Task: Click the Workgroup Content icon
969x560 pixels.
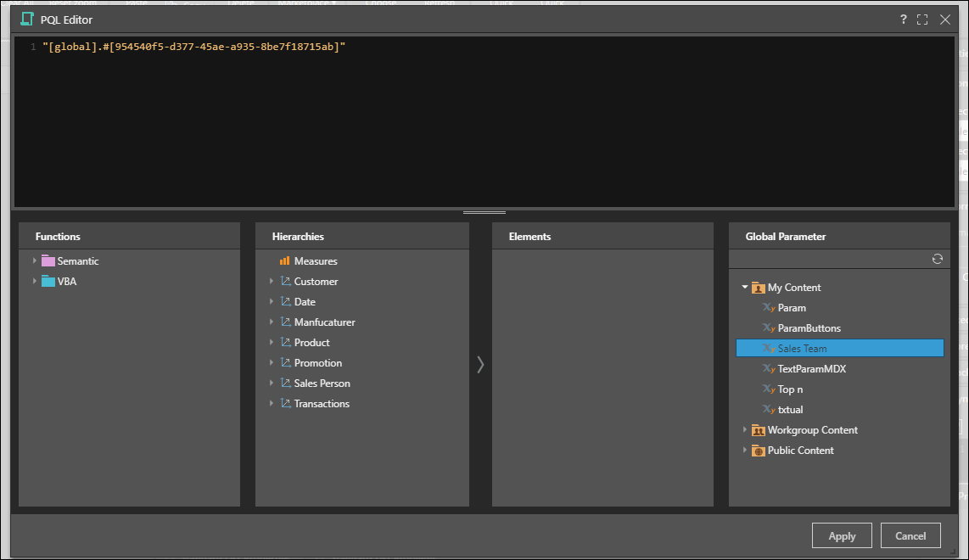Action: pos(758,430)
